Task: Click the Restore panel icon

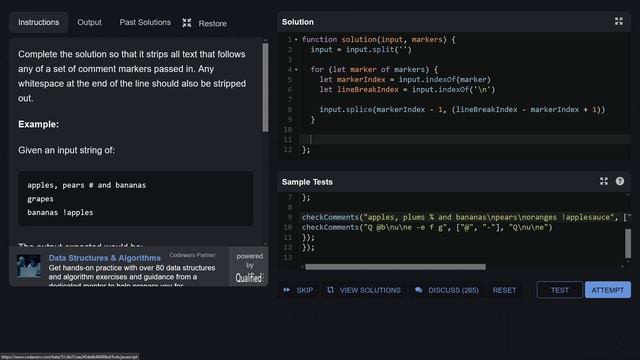Action: click(x=187, y=23)
